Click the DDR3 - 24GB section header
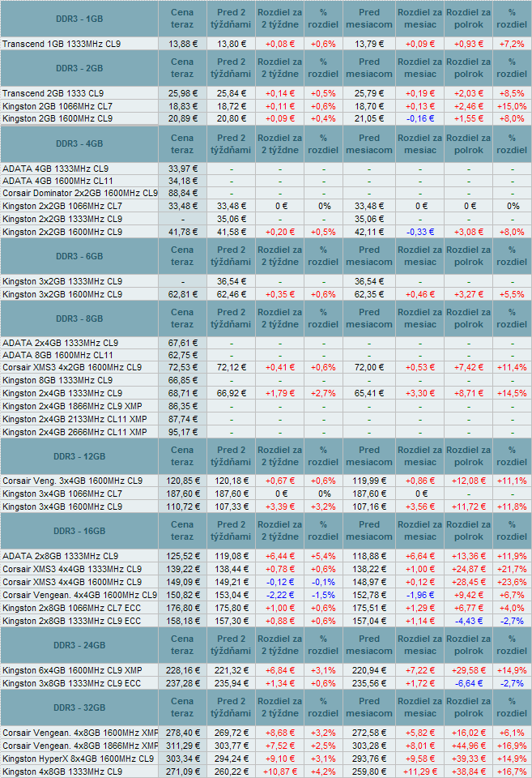This screenshot has width=532, height=778. 79,645
